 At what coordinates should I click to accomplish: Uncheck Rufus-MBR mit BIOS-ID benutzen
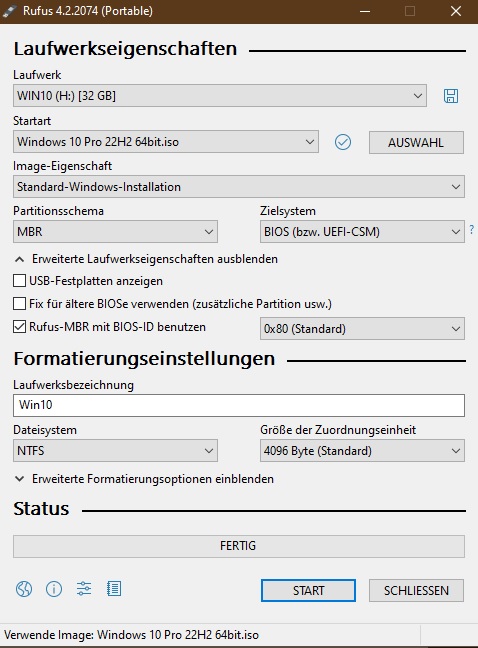tap(19, 327)
